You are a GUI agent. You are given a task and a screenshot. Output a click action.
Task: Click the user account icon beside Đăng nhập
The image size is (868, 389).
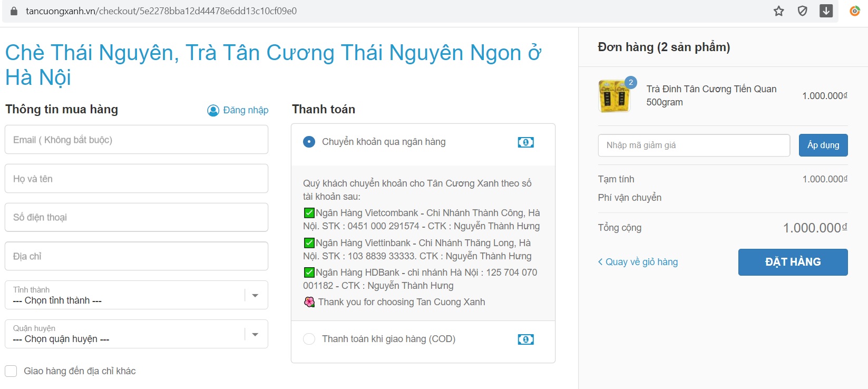(x=213, y=110)
